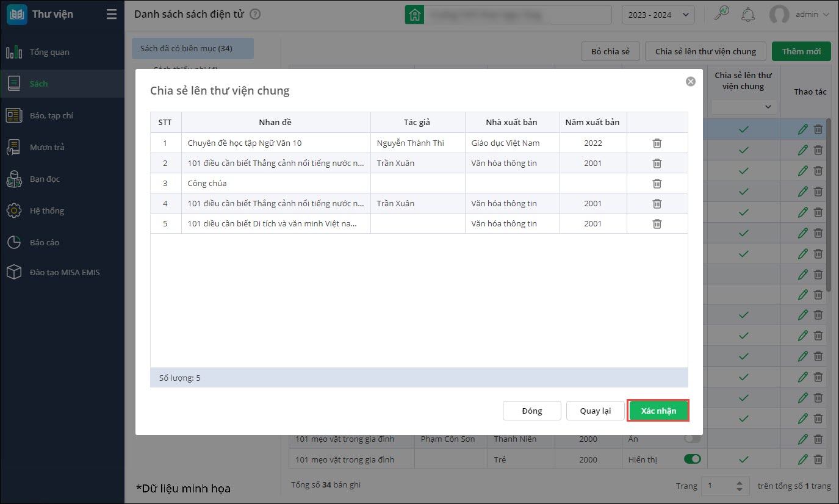Open the 2023 - 2024 school year dropdown
Screen dimensions: 839x504
click(658, 15)
